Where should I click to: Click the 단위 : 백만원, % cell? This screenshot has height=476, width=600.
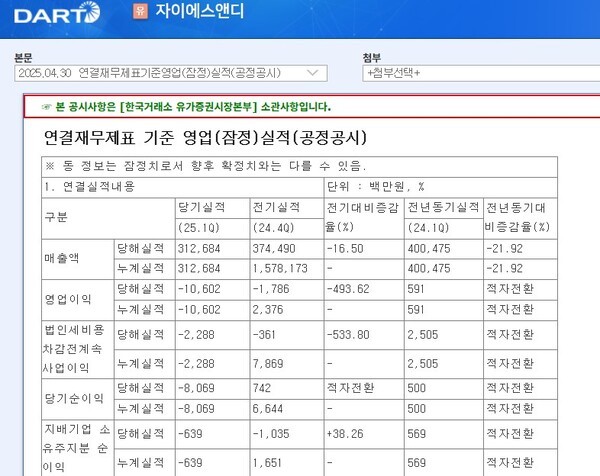pos(440,187)
